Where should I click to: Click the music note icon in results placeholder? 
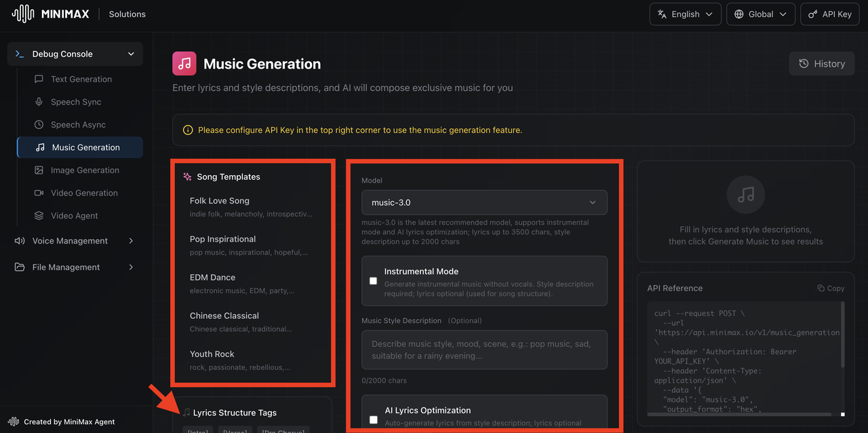(x=746, y=195)
